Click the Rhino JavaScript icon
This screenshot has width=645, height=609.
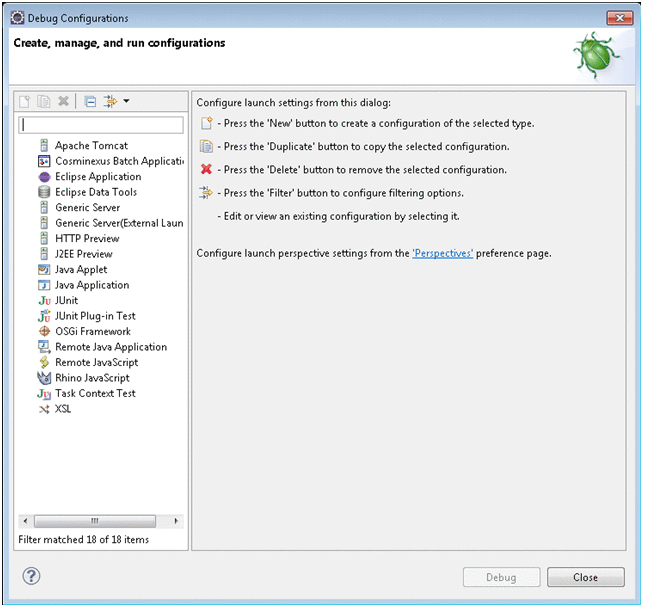pos(44,378)
